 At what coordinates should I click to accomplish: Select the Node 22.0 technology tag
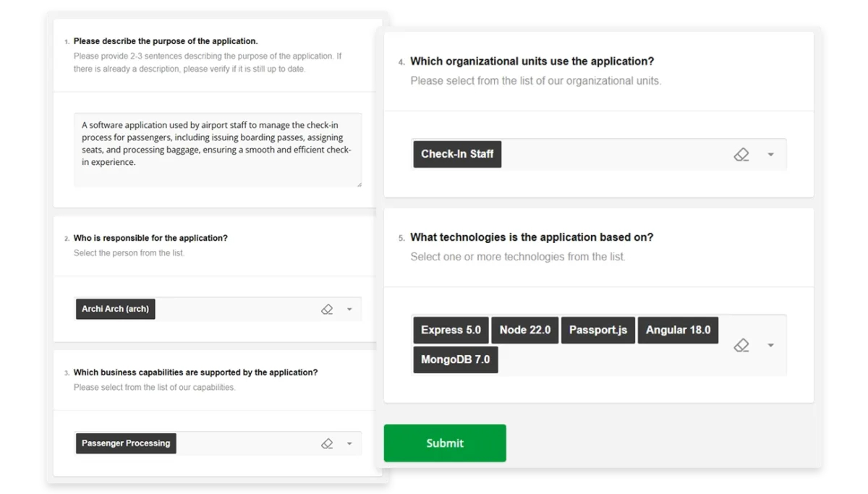[x=524, y=331]
